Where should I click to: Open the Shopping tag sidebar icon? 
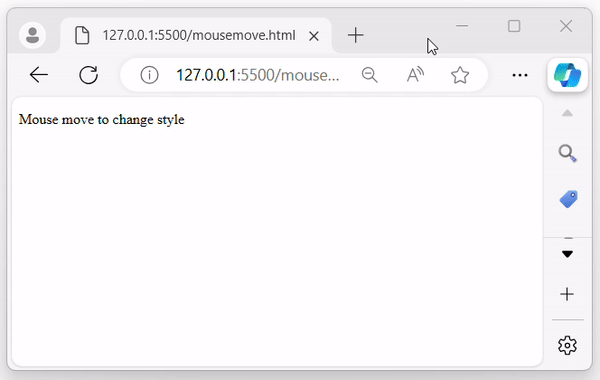click(568, 199)
